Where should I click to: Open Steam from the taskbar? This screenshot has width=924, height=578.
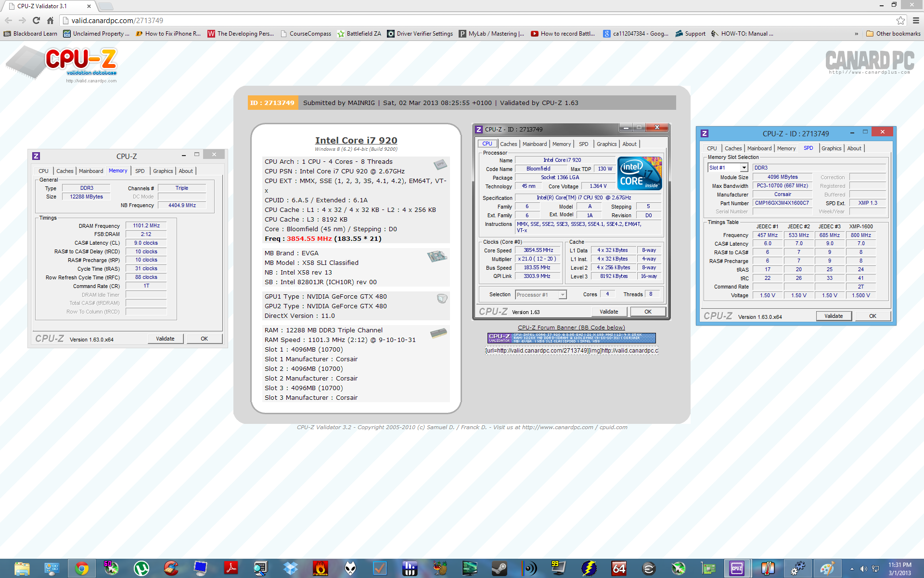499,568
